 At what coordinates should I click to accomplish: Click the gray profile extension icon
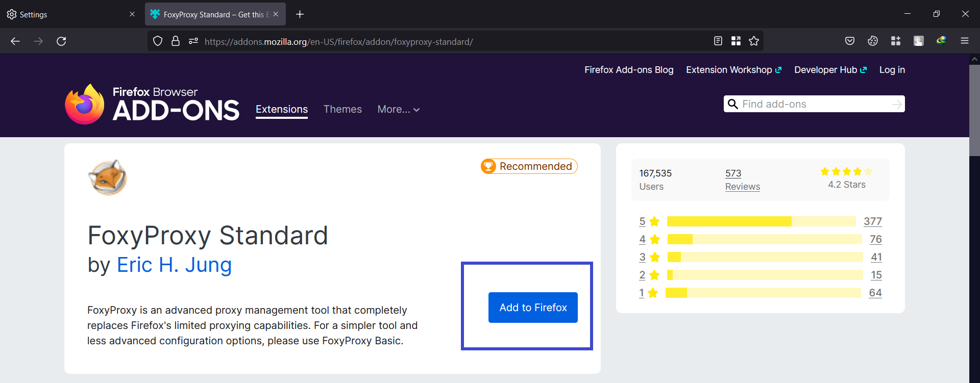coord(919,41)
